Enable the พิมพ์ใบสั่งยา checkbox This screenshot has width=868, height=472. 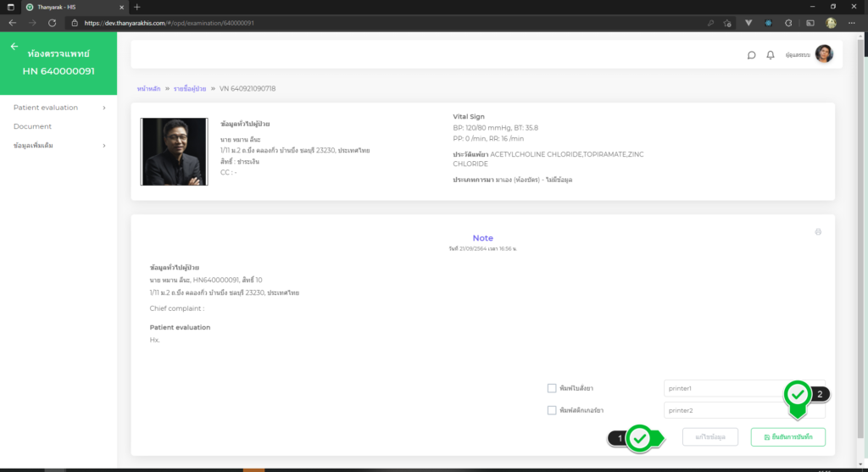pyautogui.click(x=552, y=388)
